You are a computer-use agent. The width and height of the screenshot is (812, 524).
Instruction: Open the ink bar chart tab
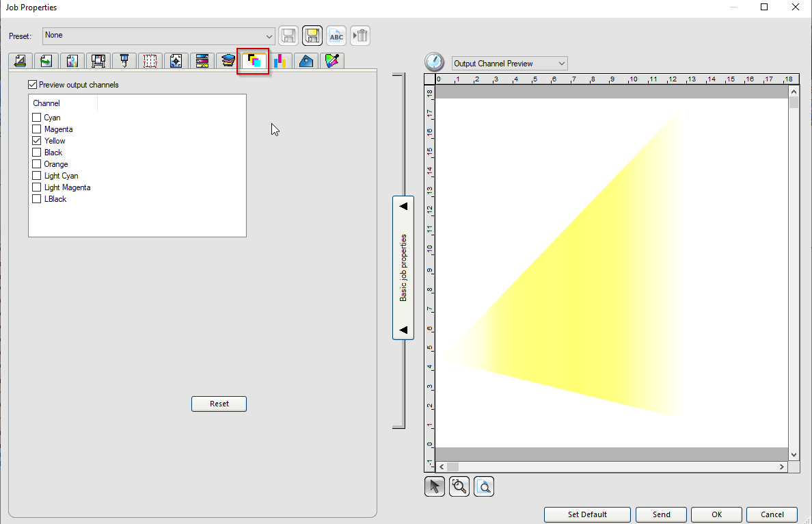[280, 61]
